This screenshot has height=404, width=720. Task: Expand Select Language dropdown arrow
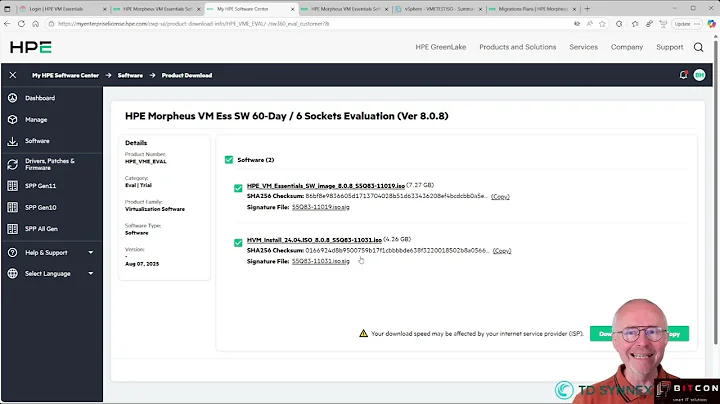(90, 273)
